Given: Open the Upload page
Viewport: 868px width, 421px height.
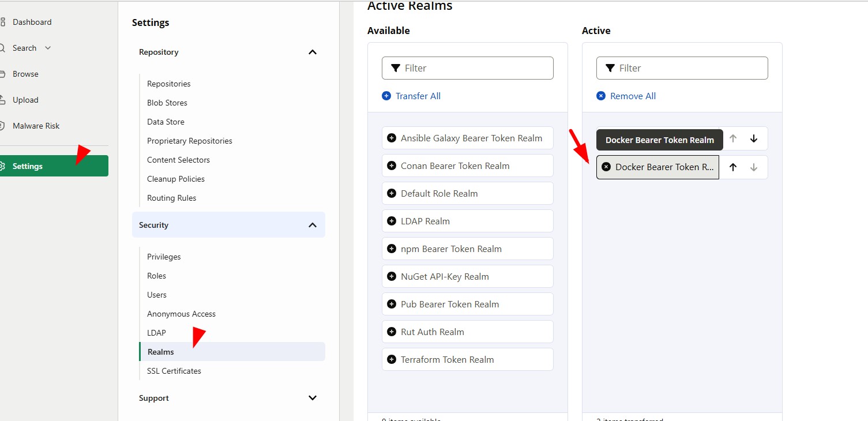Looking at the screenshot, I should pyautogui.click(x=25, y=100).
